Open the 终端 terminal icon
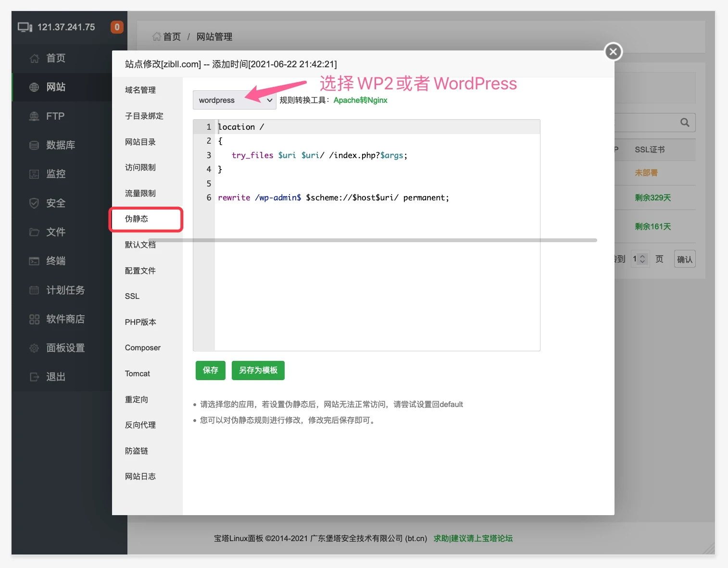This screenshot has height=568, width=728. click(x=34, y=261)
